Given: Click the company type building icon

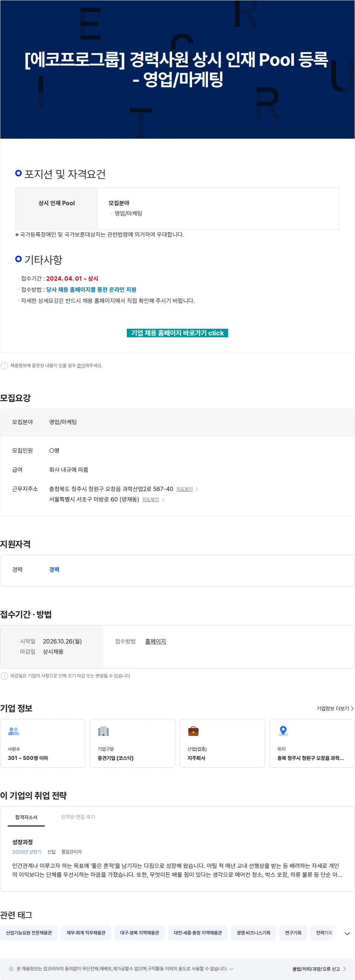Looking at the screenshot, I should (x=104, y=731).
